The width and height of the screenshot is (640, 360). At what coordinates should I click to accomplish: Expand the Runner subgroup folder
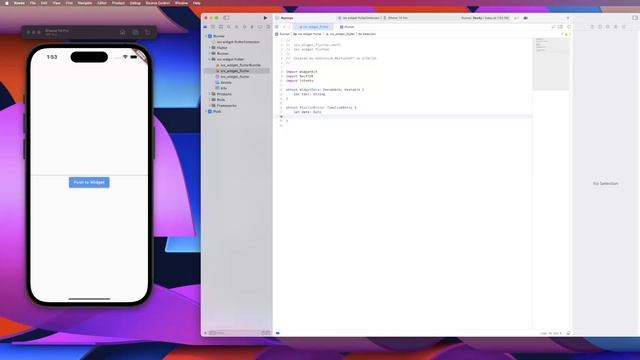(210, 53)
